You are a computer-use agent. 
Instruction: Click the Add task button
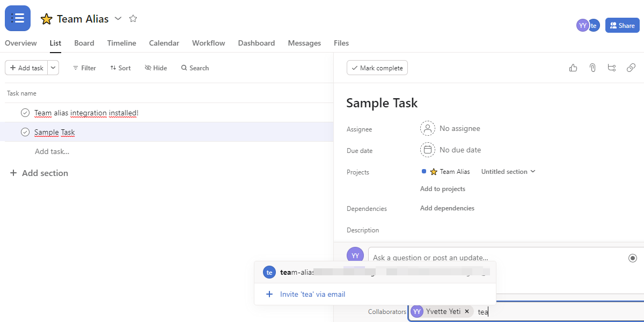click(26, 68)
